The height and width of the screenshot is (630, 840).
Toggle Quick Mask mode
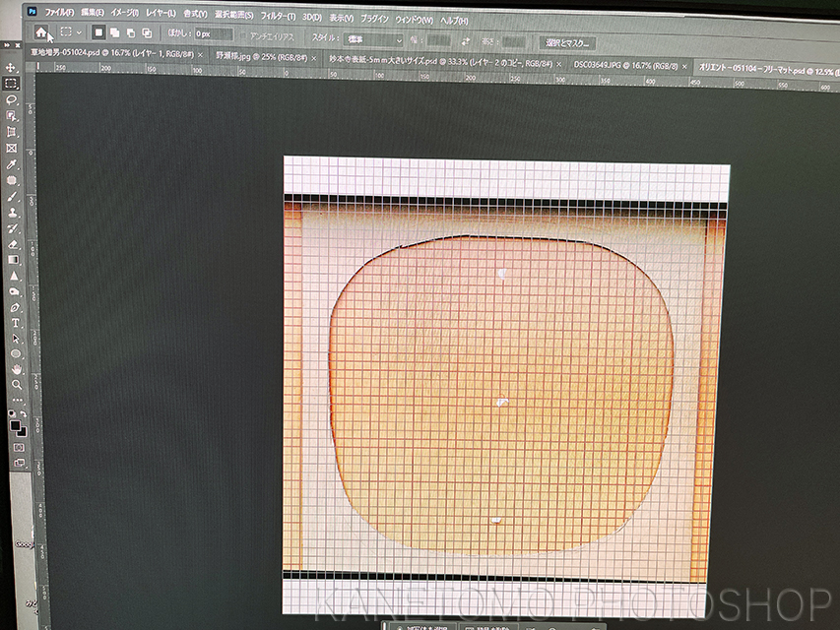click(19, 447)
